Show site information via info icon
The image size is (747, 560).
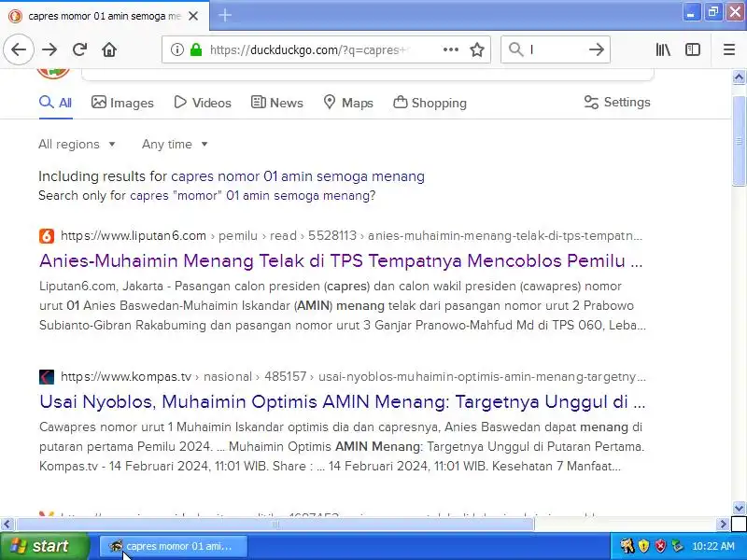click(x=177, y=49)
